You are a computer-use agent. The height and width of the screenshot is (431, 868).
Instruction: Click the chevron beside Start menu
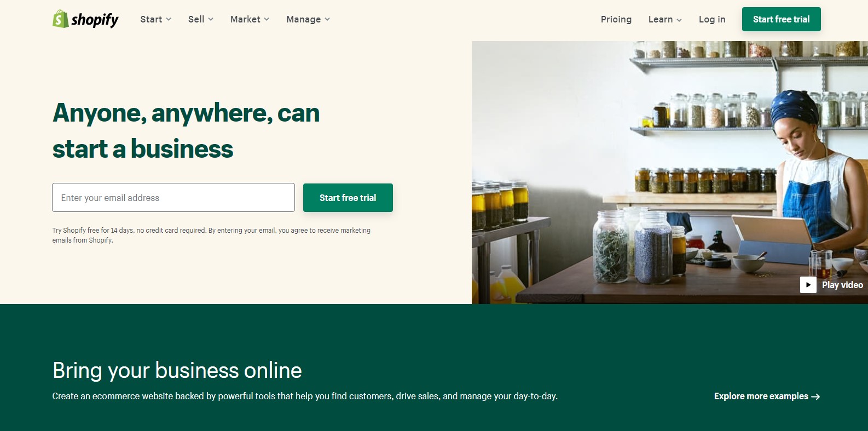coord(169,19)
